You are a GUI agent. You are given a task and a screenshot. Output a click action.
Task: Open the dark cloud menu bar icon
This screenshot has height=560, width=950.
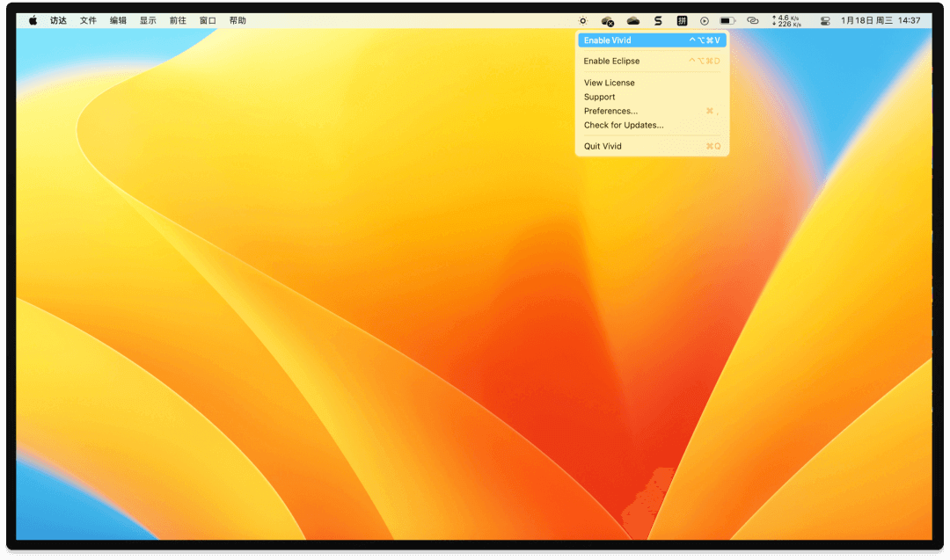pyautogui.click(x=632, y=20)
